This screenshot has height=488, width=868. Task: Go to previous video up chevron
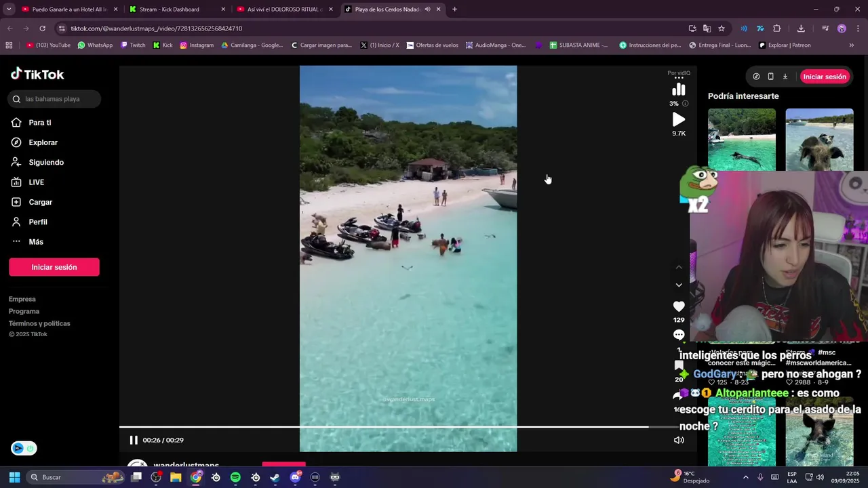click(679, 267)
